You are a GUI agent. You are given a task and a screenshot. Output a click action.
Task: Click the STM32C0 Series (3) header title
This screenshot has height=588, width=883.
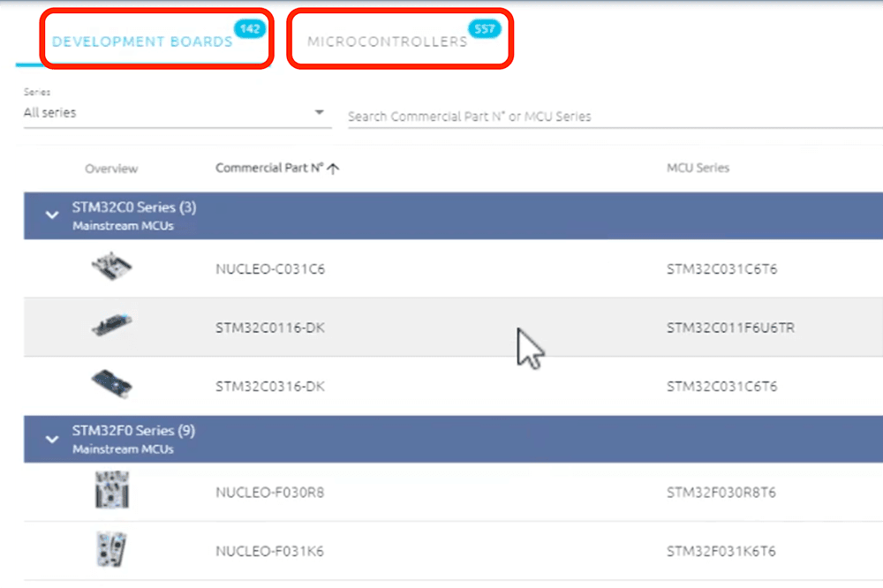coord(134,207)
